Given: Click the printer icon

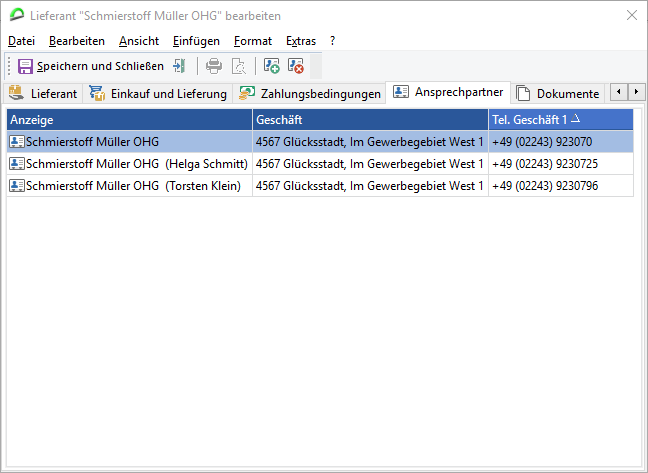Looking at the screenshot, I should click(214, 66).
